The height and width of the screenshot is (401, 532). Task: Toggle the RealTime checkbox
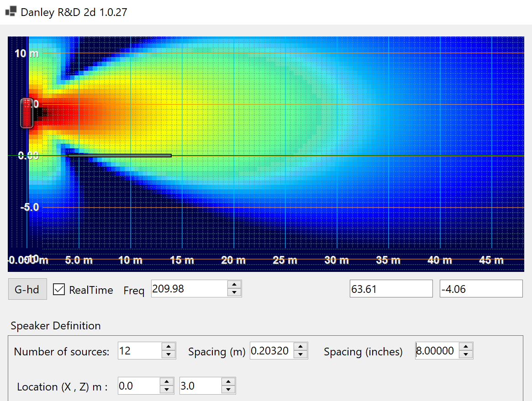(59, 289)
